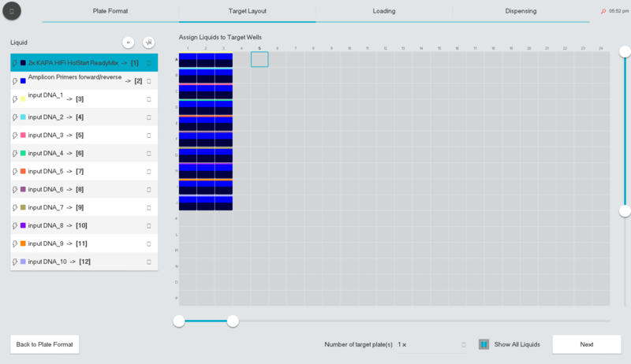Switch to the Plate Format tab

click(x=110, y=11)
